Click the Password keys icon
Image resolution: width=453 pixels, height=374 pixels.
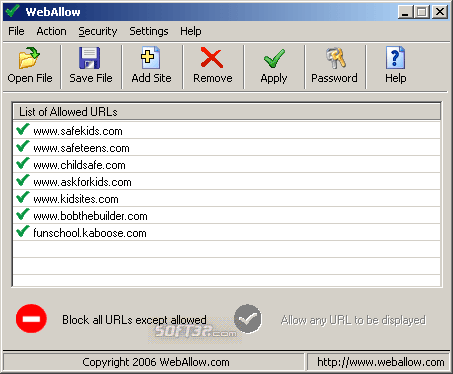(x=335, y=58)
